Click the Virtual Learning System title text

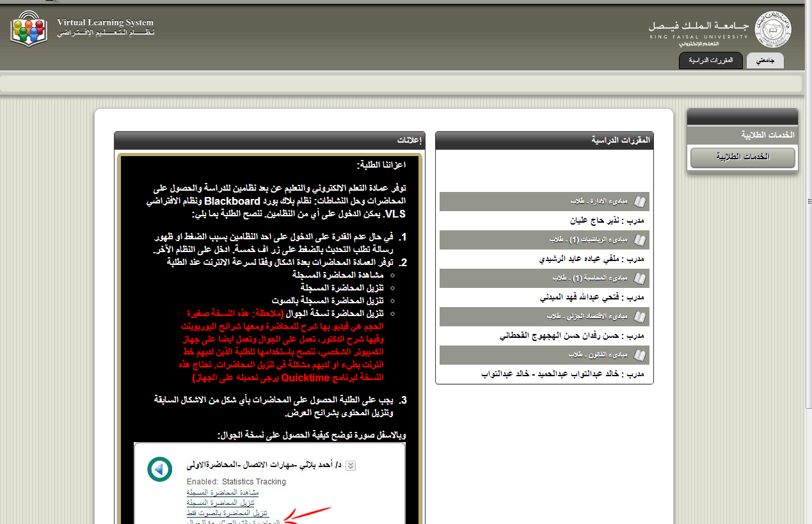tap(106, 22)
